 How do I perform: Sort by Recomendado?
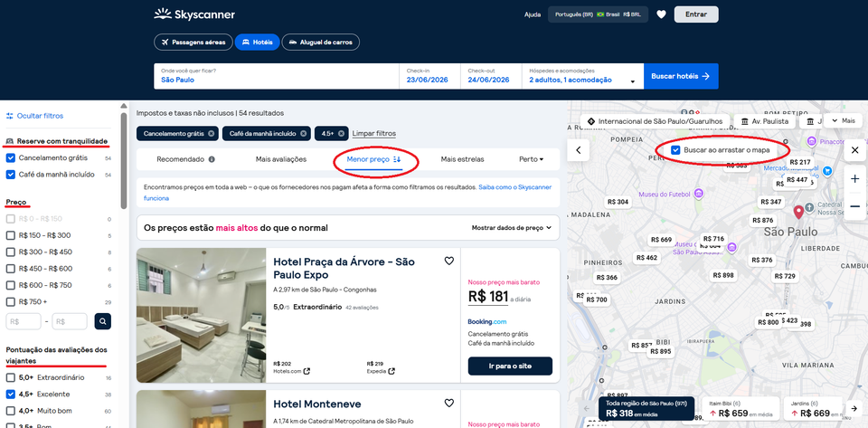[181, 159]
